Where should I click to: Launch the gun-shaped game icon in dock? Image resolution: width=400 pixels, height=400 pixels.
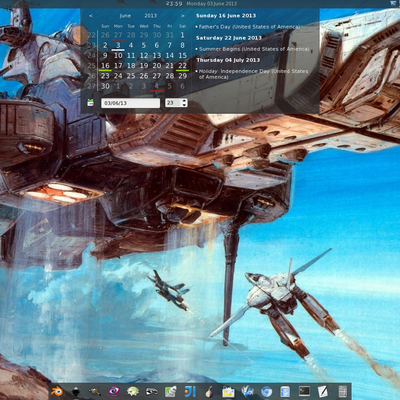pyautogui.click(x=95, y=391)
